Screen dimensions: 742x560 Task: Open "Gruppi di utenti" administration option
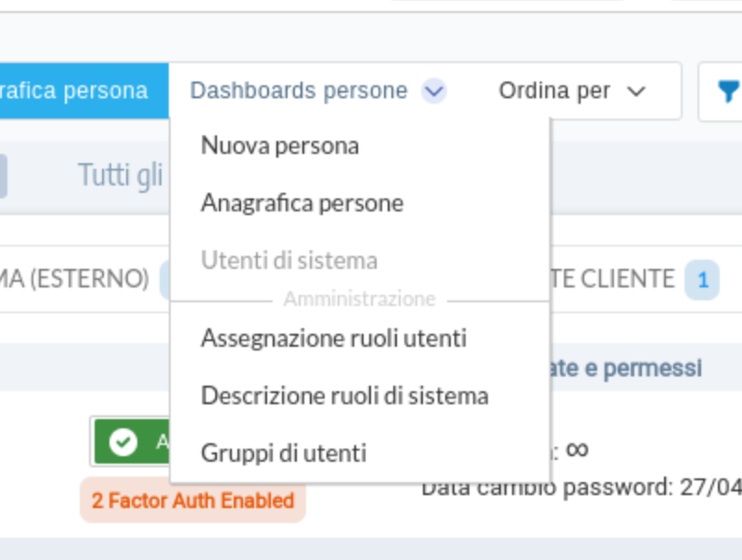pyautogui.click(x=284, y=452)
